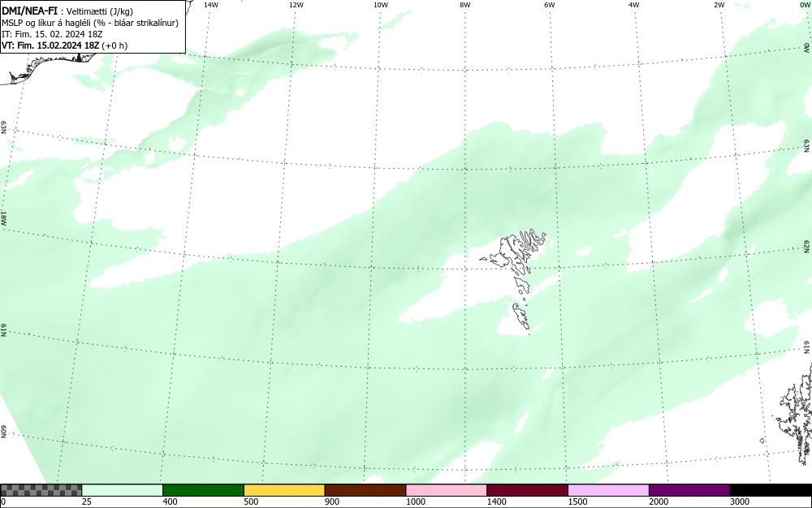This screenshot has width=812, height=508.
Task: Click the 'MSLP og líkur á hagléli' line
Action: pyautogui.click(x=90, y=23)
